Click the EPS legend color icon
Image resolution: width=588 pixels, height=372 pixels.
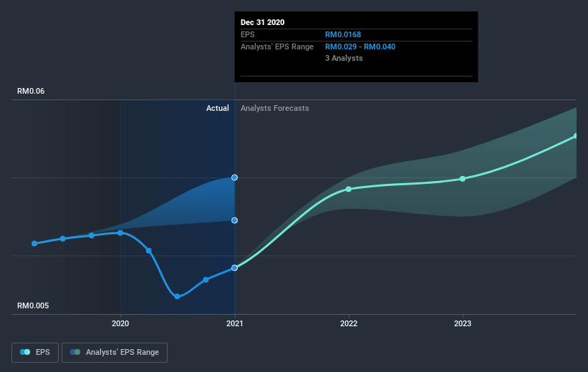point(25,352)
